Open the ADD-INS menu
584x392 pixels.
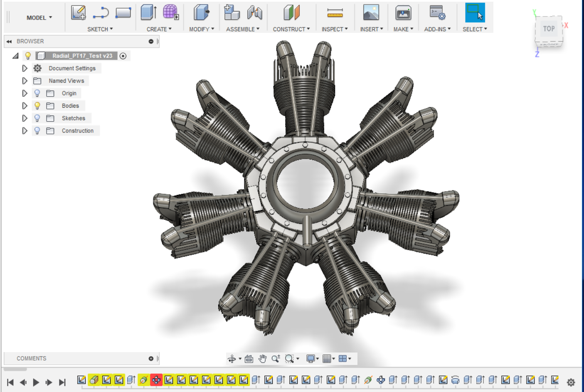pos(437,29)
